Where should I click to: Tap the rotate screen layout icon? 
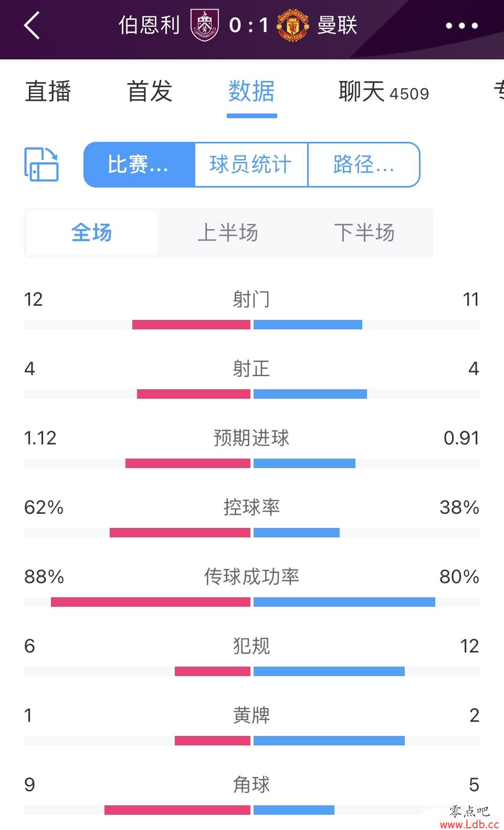[41, 164]
